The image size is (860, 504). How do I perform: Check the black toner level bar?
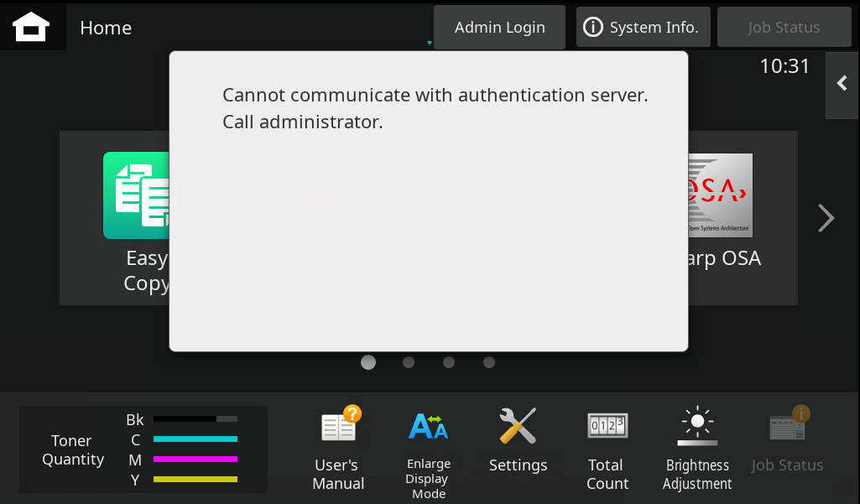click(x=195, y=419)
